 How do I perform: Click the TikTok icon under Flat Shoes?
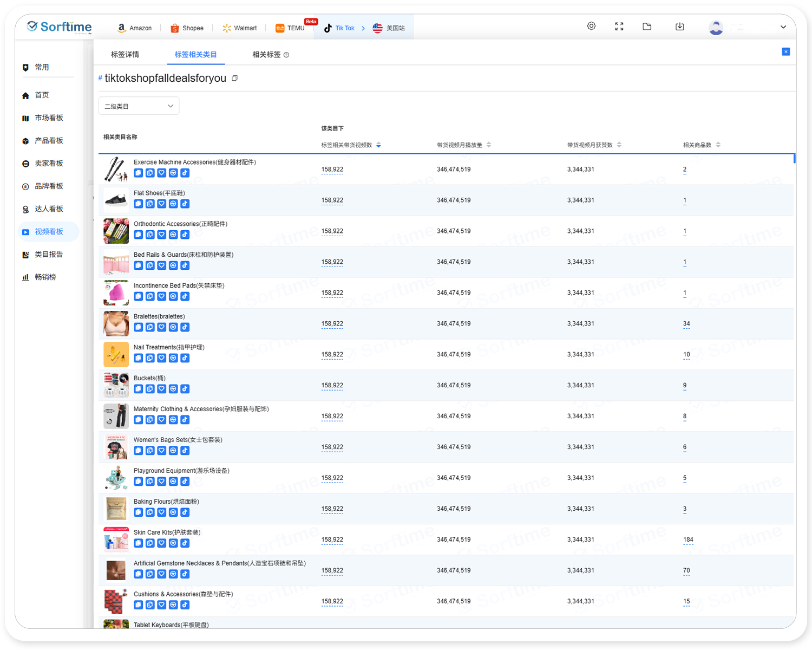click(x=185, y=204)
